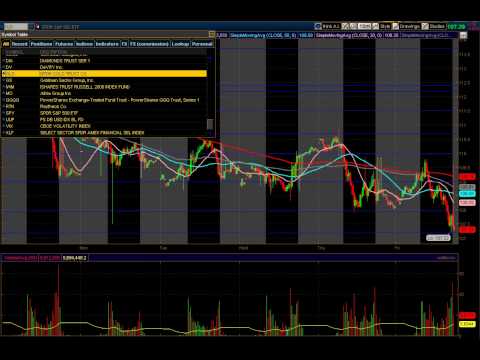Open the CX tab

[x=124, y=44]
